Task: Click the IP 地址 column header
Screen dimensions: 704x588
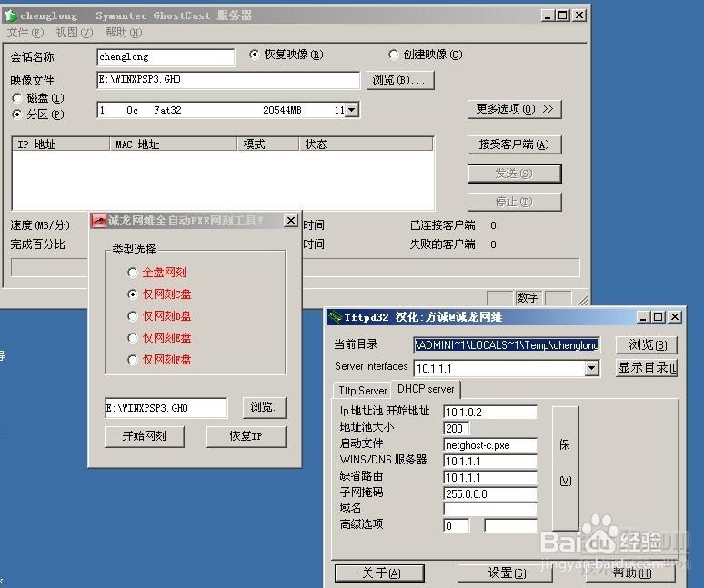Action: pos(61,144)
